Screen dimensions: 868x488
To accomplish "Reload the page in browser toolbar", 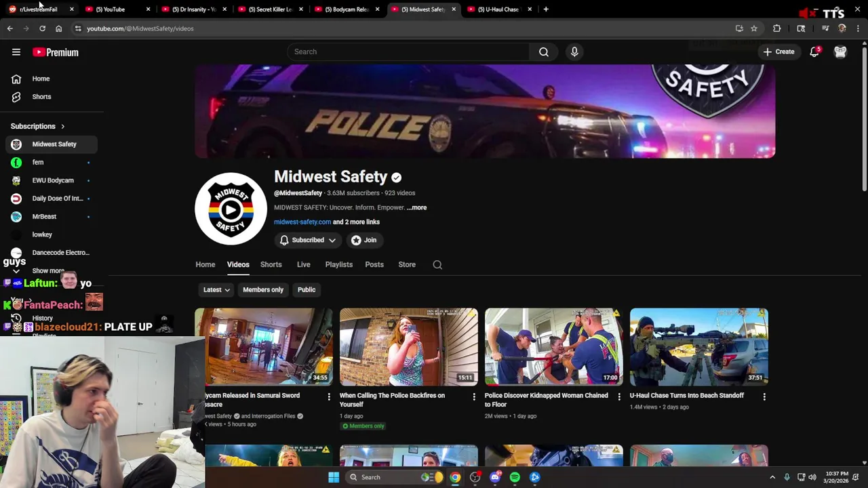I will (x=42, y=28).
